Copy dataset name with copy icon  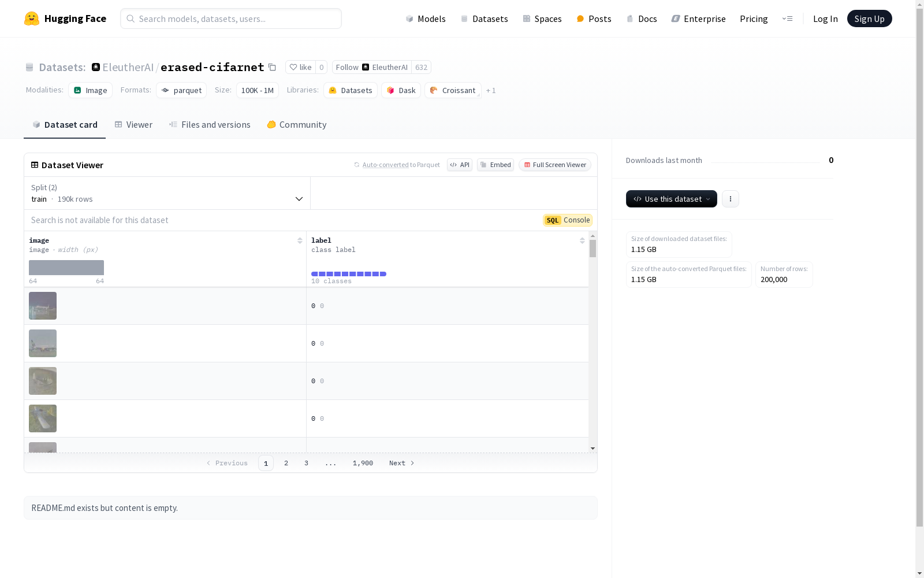[x=272, y=68]
